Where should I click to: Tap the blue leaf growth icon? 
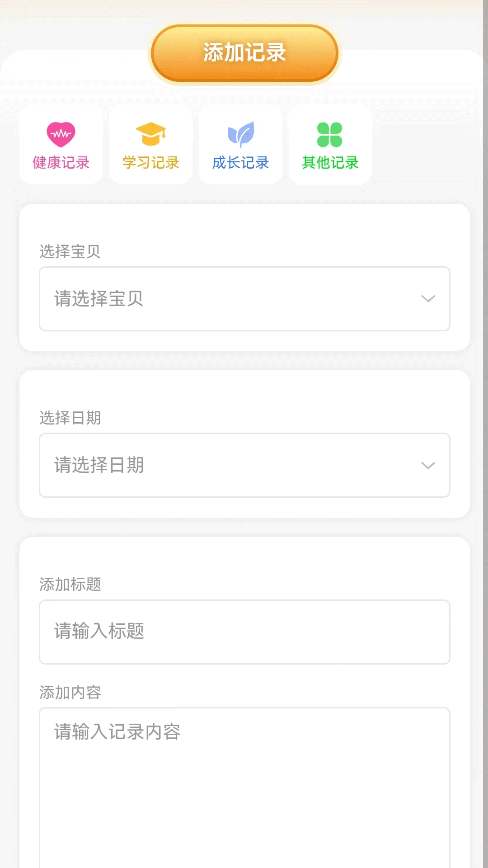[241, 134]
